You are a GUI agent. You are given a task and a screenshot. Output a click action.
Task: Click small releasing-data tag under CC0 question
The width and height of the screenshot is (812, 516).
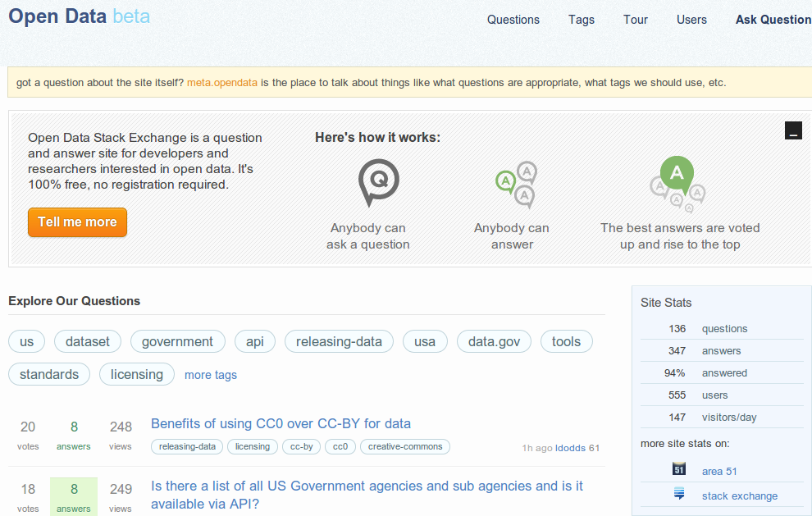tap(187, 446)
